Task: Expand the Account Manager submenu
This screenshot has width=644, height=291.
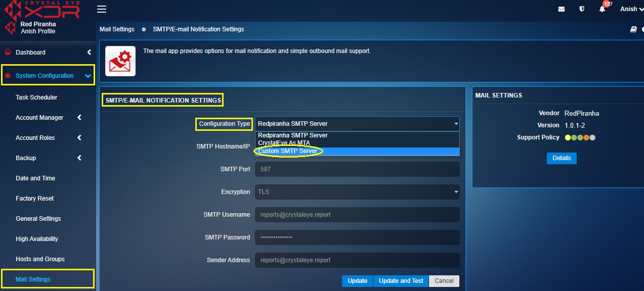Action: coord(79,118)
